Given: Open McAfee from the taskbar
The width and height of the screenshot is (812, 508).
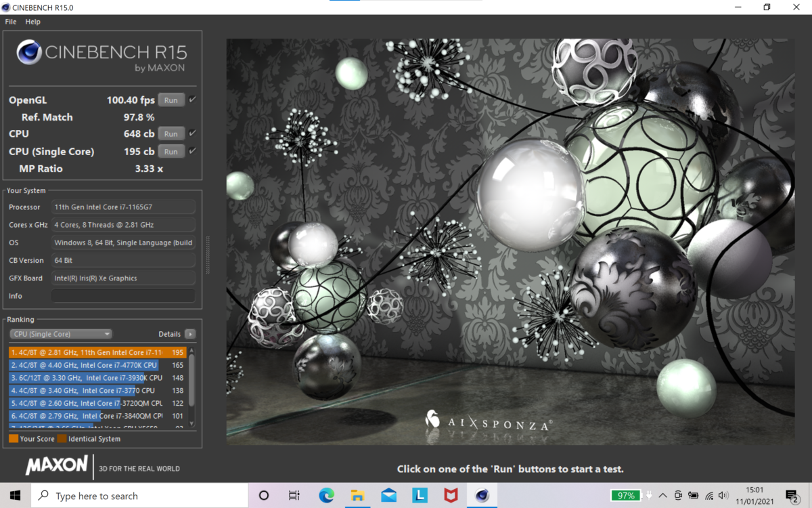Looking at the screenshot, I should click(x=451, y=496).
